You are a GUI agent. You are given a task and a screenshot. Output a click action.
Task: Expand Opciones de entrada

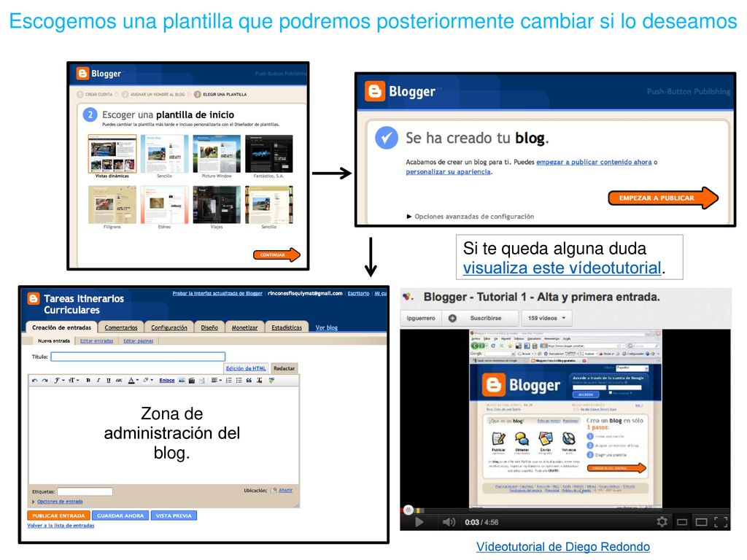click(58, 502)
